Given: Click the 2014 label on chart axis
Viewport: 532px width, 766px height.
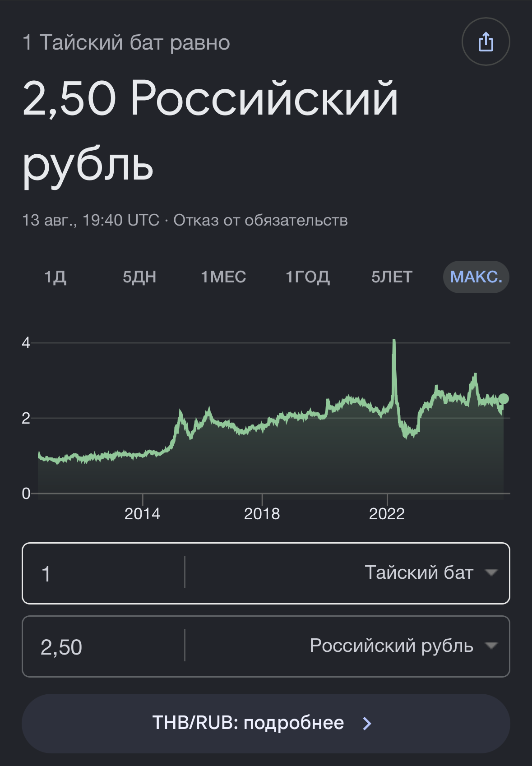Looking at the screenshot, I should point(142,514).
